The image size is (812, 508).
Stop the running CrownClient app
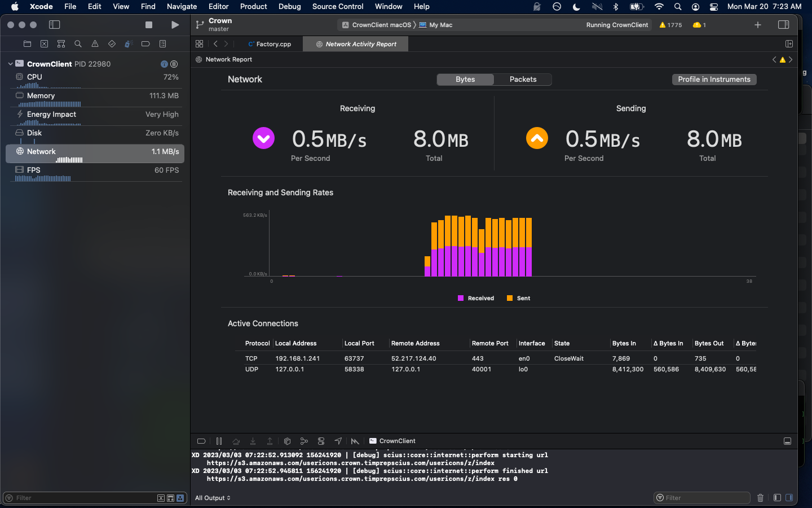click(149, 25)
